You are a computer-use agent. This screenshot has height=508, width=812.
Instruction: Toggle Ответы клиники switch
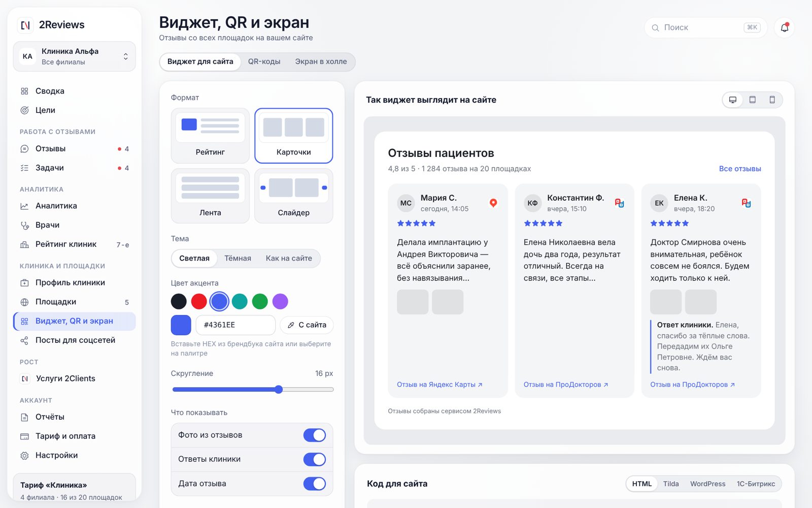tap(315, 459)
